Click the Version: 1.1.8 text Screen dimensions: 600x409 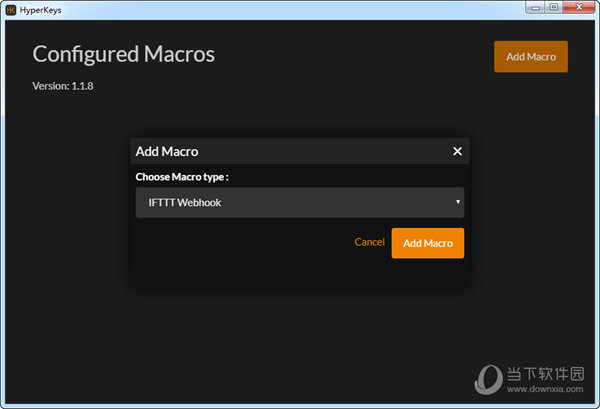pyautogui.click(x=63, y=86)
